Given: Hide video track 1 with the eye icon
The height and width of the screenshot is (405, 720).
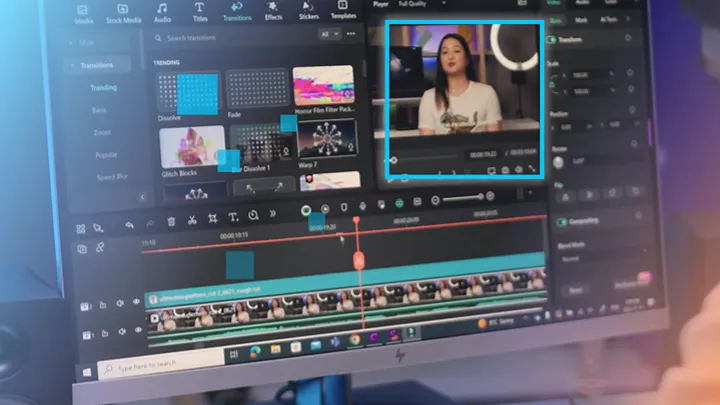Looking at the screenshot, I should [138, 330].
